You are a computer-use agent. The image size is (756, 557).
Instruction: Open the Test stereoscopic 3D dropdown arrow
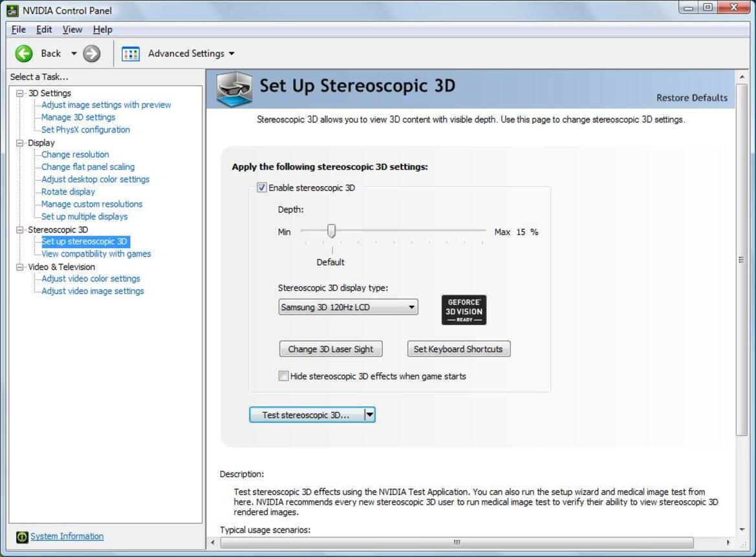click(370, 414)
